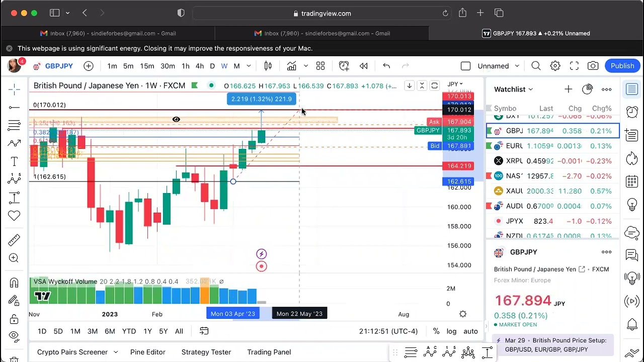Toggle lock all drawing tools

pyautogui.click(x=14, y=319)
